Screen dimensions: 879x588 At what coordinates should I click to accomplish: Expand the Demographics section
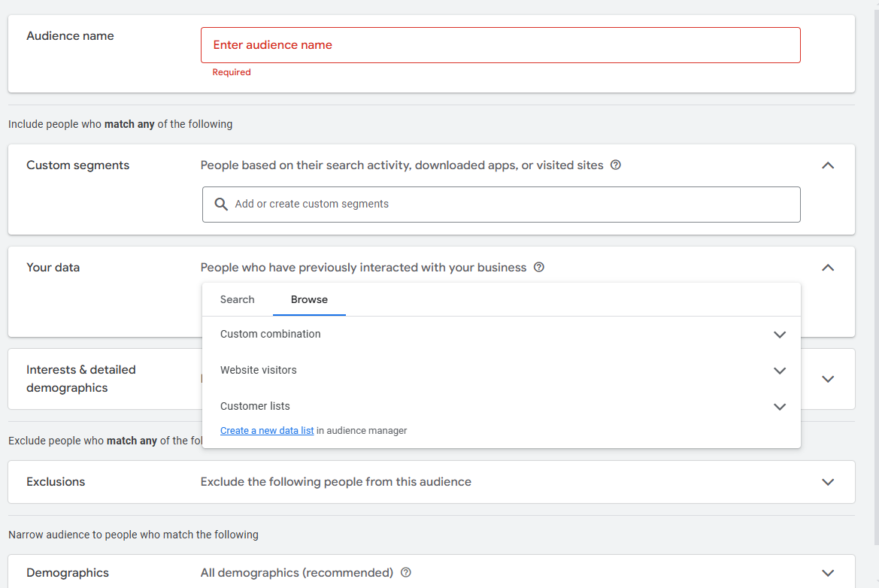tap(828, 572)
